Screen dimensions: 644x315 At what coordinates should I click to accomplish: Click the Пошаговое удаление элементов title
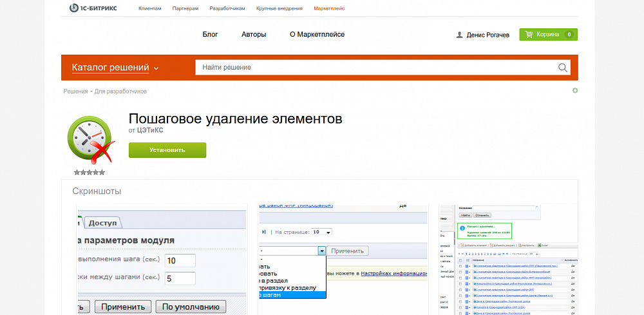pyautogui.click(x=235, y=119)
